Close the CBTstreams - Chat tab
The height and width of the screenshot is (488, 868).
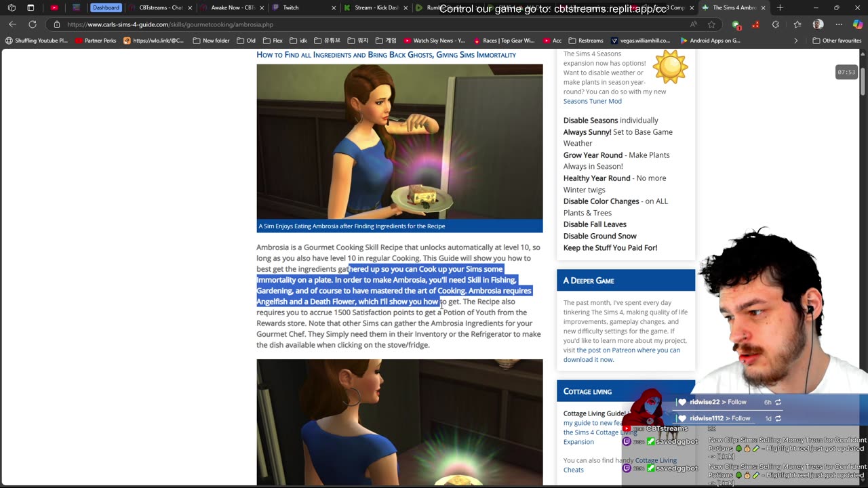(x=190, y=7)
